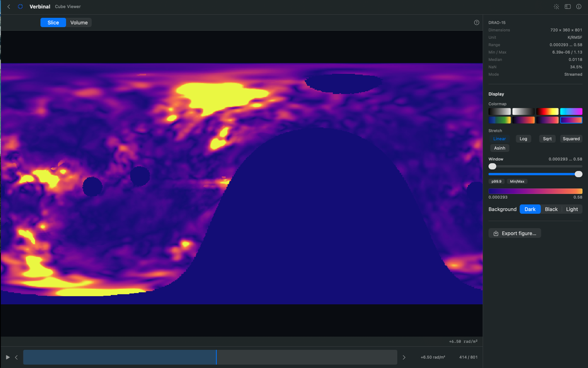Set stretch to Squared
The image size is (588, 368).
tap(571, 139)
